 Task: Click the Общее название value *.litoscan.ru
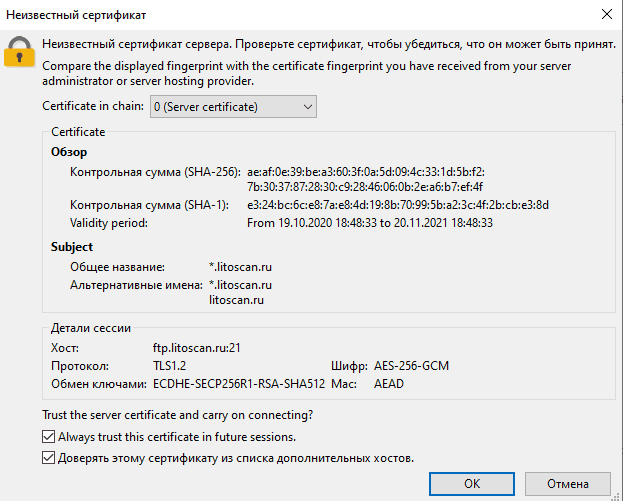click(240, 267)
